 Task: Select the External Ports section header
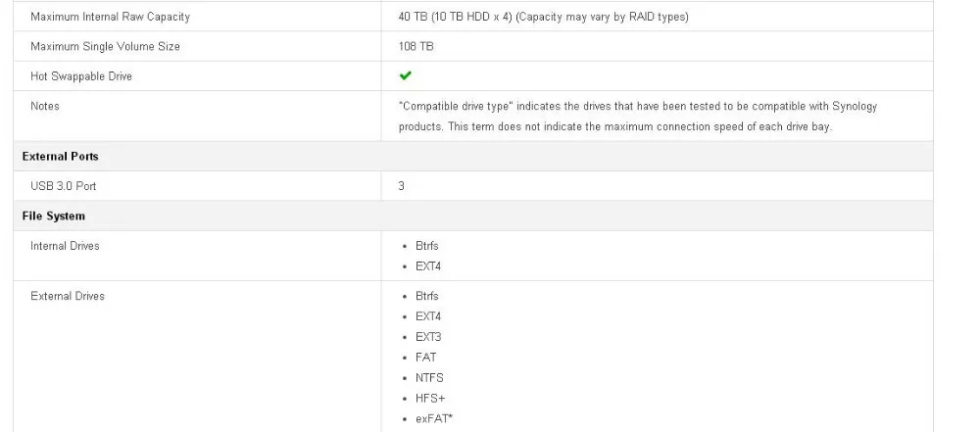point(60,157)
